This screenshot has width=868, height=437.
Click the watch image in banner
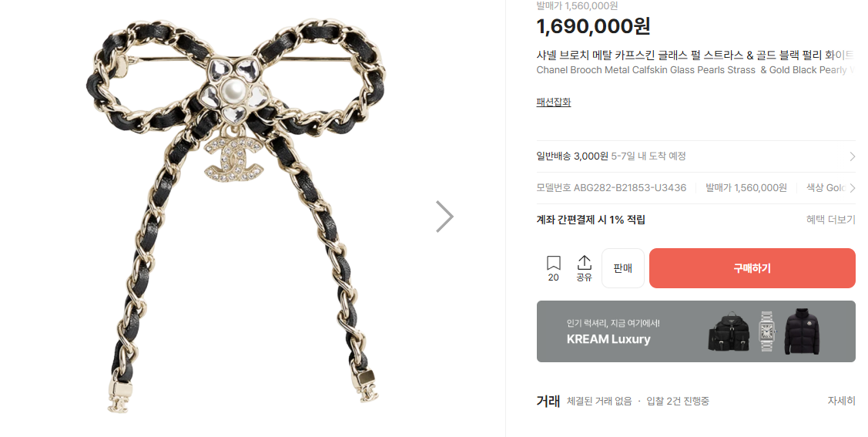coord(766,331)
